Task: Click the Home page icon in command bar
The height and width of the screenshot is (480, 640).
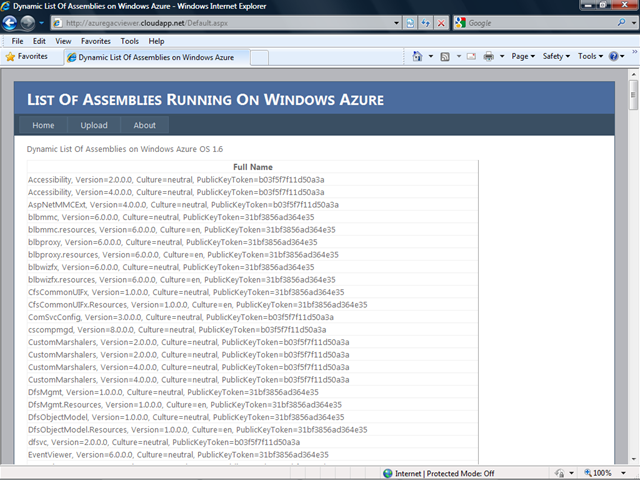Action: tap(417, 56)
